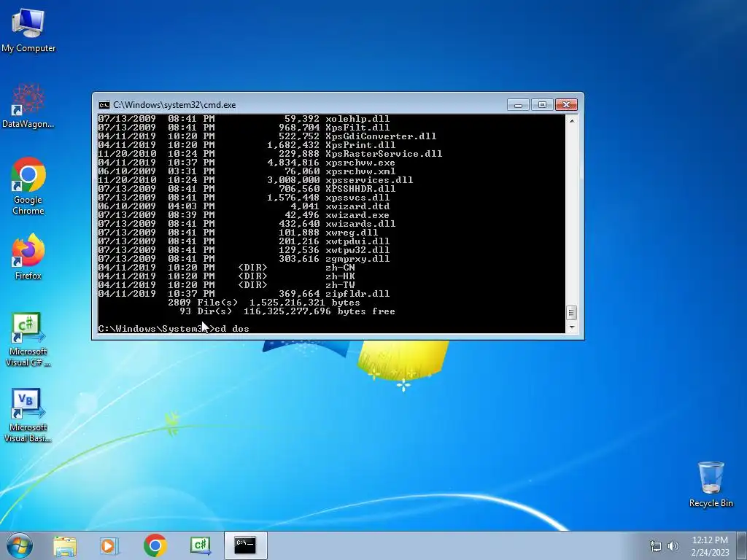Open the DataWagon desktop shortcut
Screen dimensions: 747x560
(28, 106)
